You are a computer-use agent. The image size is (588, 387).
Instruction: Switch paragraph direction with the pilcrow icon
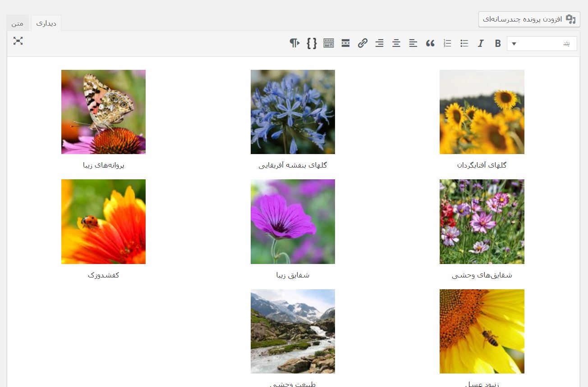pyautogui.click(x=295, y=43)
